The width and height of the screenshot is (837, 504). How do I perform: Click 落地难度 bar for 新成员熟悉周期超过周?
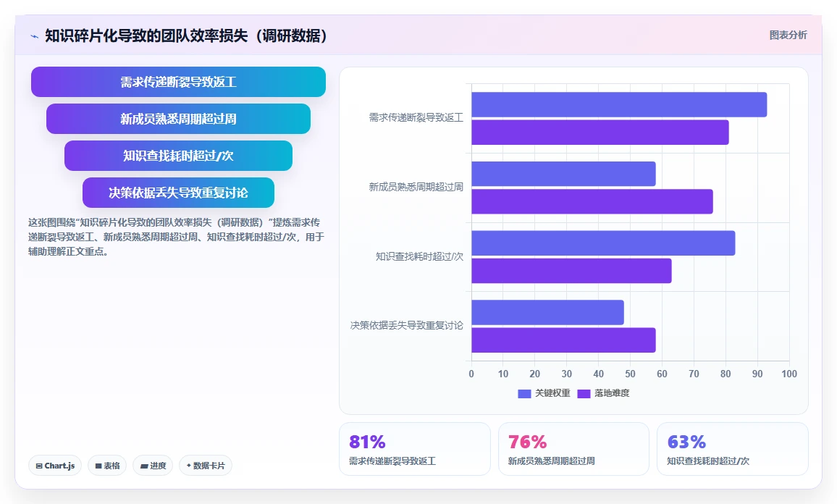tap(592, 201)
